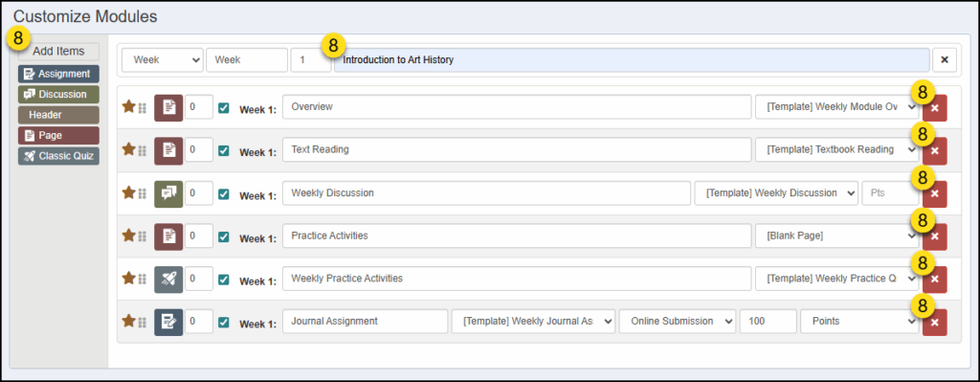Click the quiz rocket icon on Weekly Practice Activities row
Screen dimensions: 980x382
pos(168,280)
